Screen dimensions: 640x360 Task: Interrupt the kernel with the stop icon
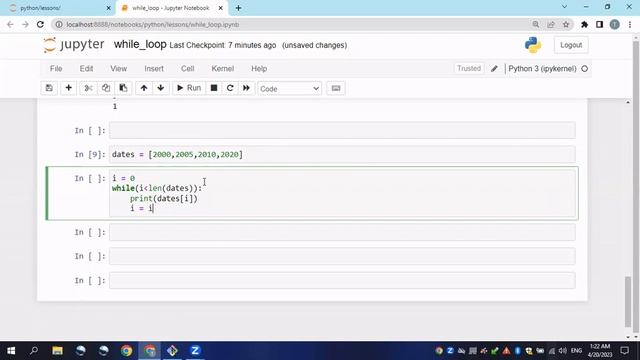pyautogui.click(x=213, y=88)
